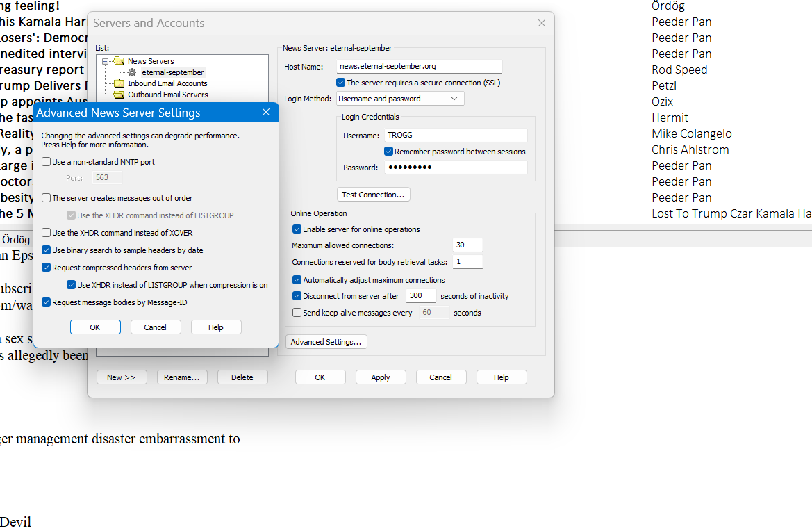Select Inbound Email Accounts tree item
The height and width of the screenshot is (531, 812).
(167, 83)
